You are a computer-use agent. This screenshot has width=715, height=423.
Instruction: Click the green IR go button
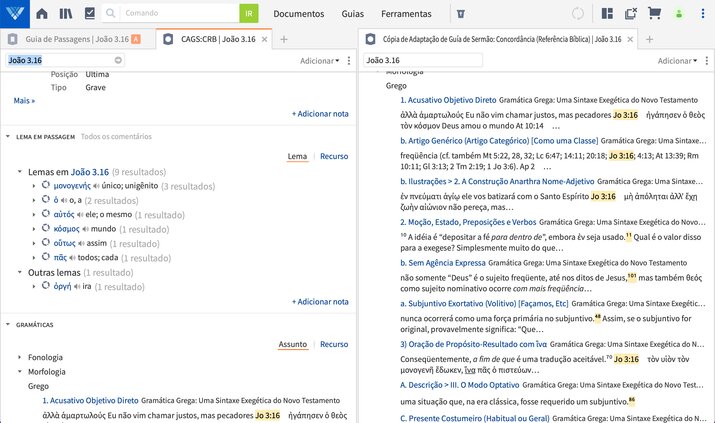coord(249,13)
